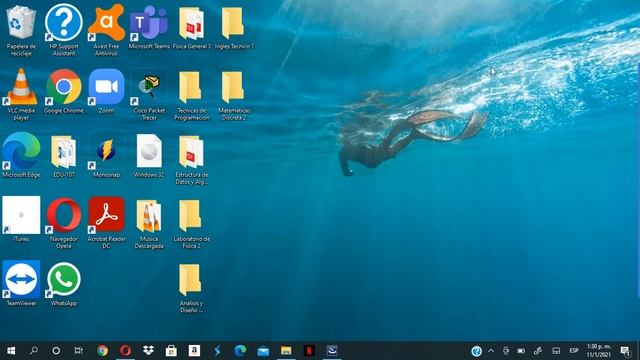This screenshot has width=640, height=360.
Task: Switch to Opera in the taskbar
Action: (125, 351)
